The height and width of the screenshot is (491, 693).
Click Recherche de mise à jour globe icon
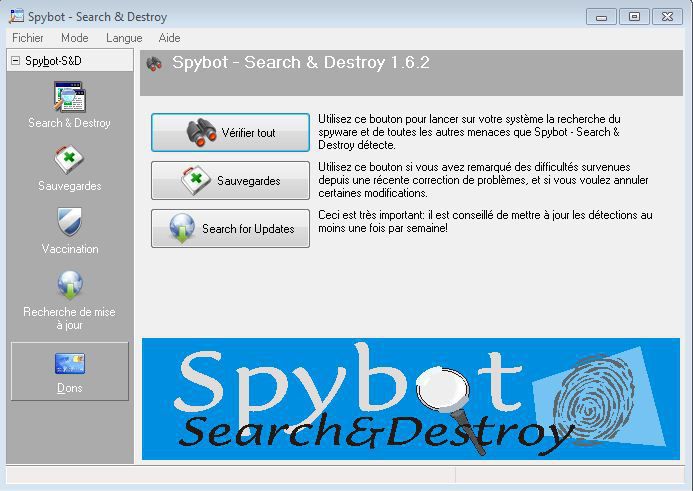[69, 285]
